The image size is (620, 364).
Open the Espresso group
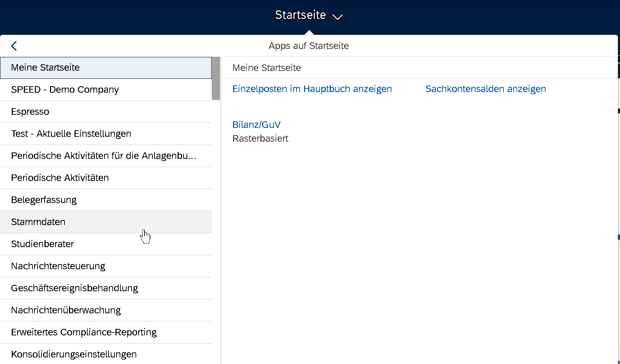coord(106,112)
